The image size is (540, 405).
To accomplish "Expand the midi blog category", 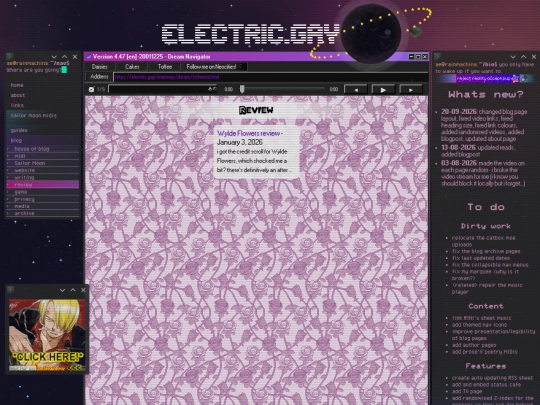I will pos(43,156).
